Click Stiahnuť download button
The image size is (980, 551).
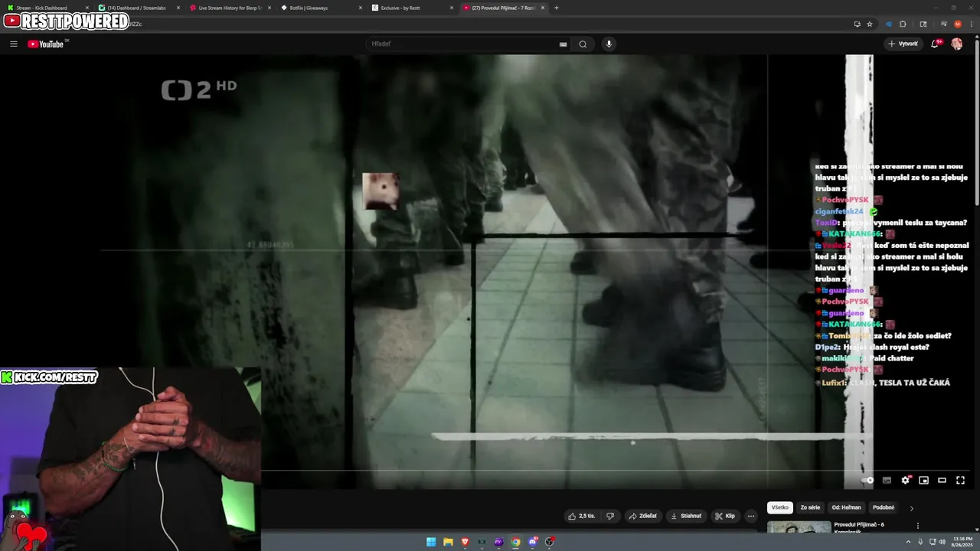click(x=686, y=516)
